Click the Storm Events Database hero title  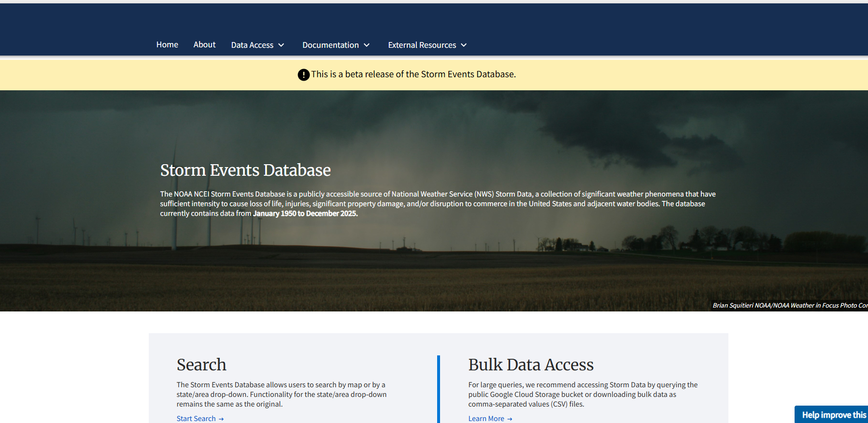pos(245,170)
